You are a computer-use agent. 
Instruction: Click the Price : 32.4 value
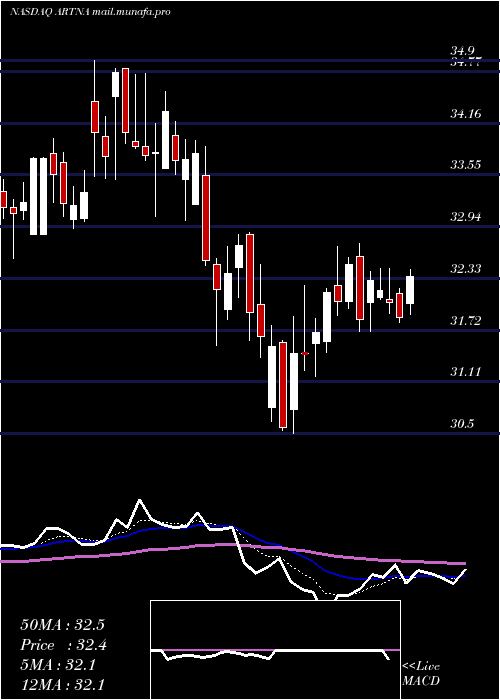click(x=63, y=645)
